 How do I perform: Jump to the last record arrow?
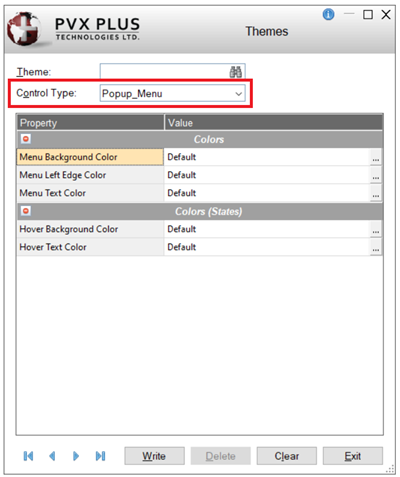pyautogui.click(x=100, y=456)
